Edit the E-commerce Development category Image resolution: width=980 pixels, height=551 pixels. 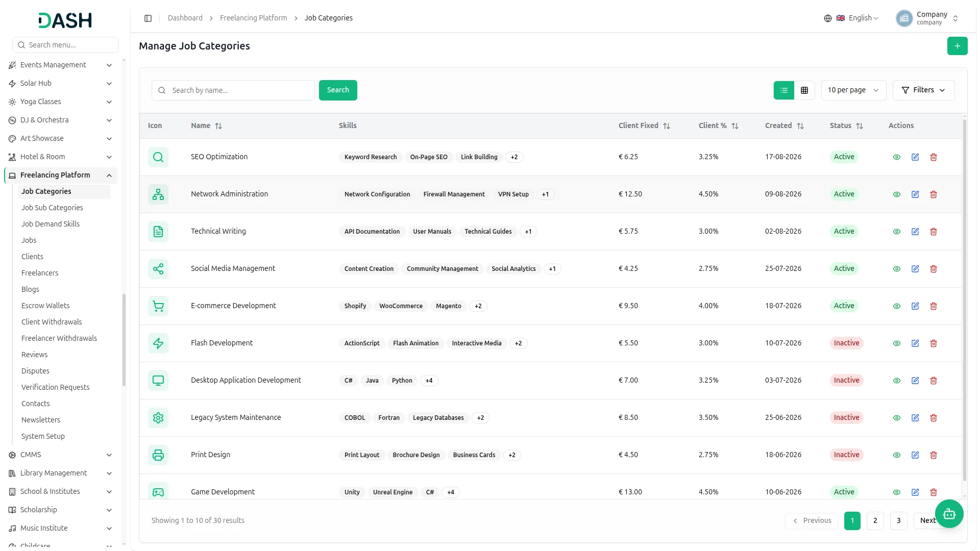[915, 306]
